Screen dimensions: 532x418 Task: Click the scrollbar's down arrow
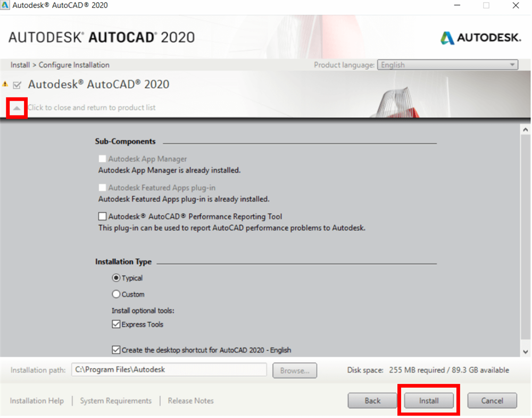click(x=525, y=352)
